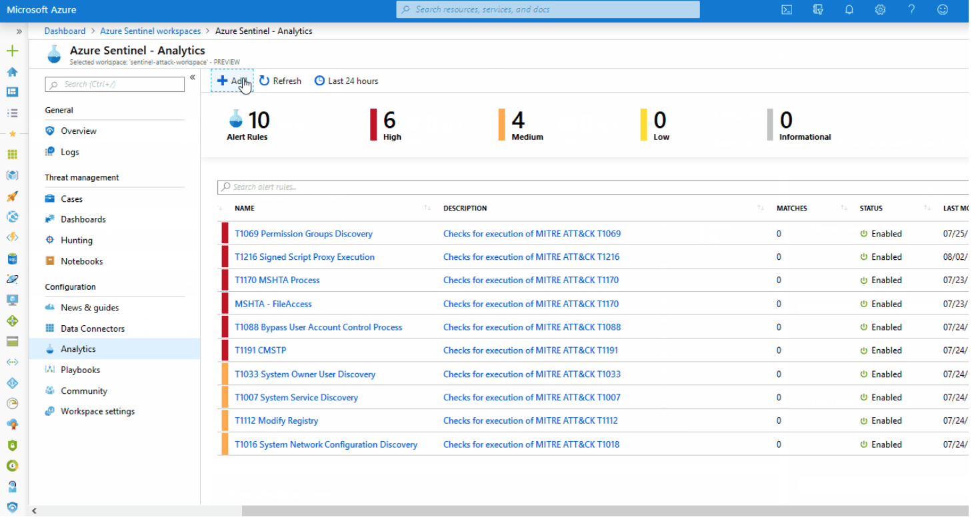Open the T1088 Bypass User Account Control rule

(x=319, y=327)
